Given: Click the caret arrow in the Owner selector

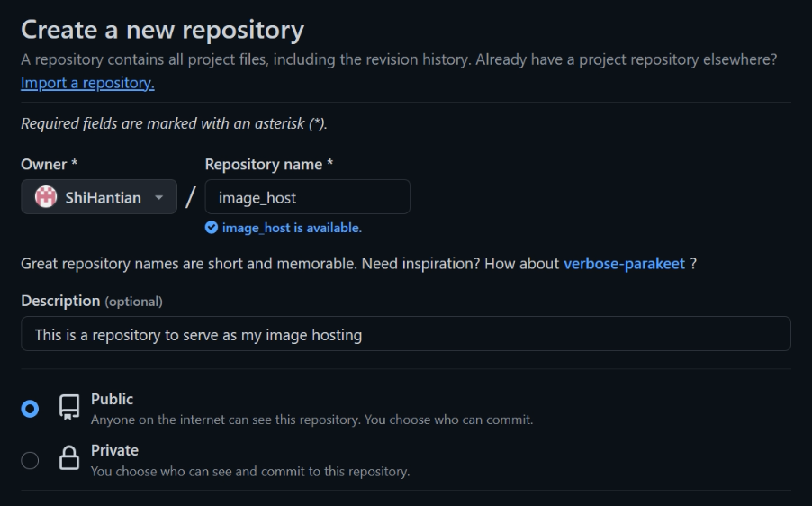Looking at the screenshot, I should click(159, 197).
